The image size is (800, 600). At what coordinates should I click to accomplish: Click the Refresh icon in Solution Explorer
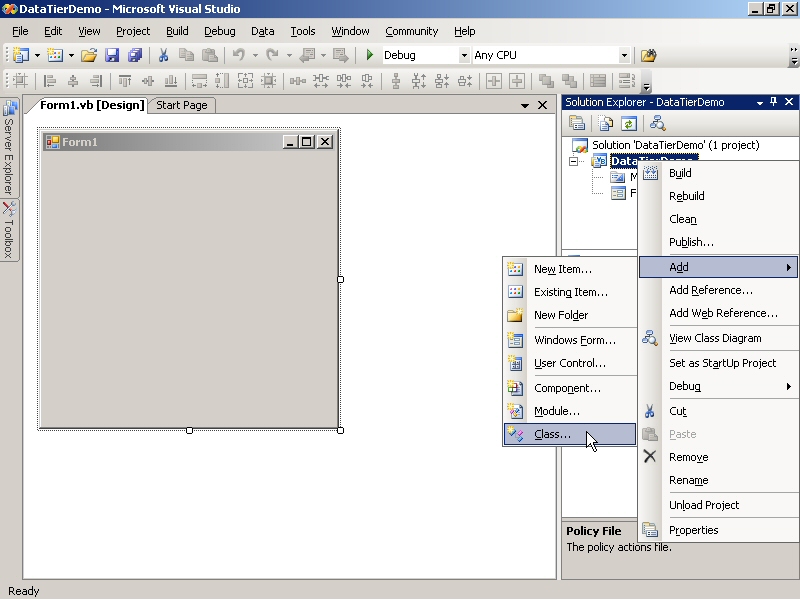[629, 123]
